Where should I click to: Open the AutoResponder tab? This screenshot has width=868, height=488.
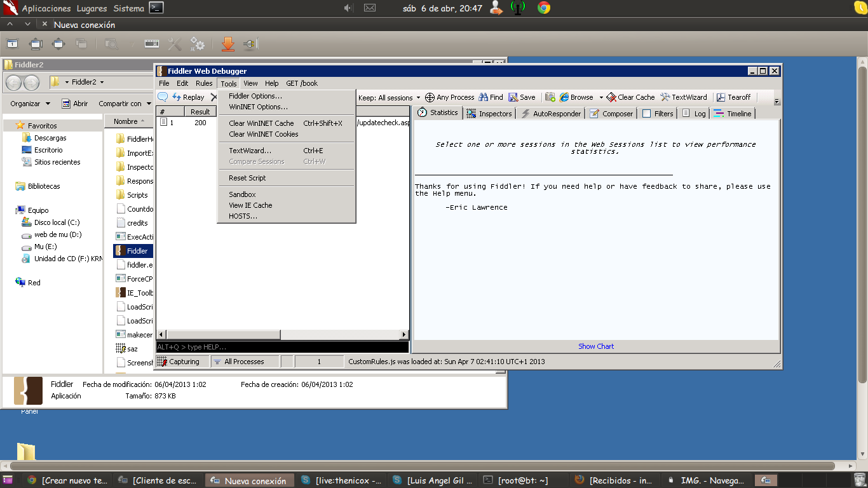click(x=551, y=114)
